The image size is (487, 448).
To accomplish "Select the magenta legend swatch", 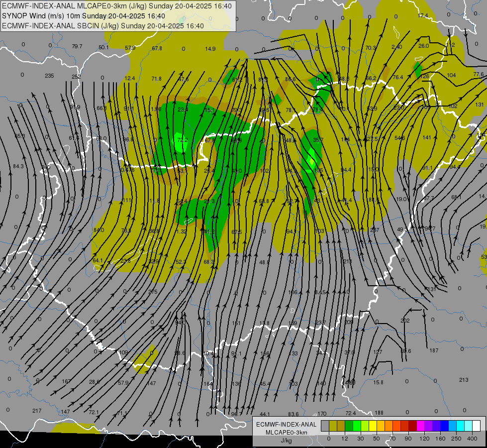I will [420, 426].
